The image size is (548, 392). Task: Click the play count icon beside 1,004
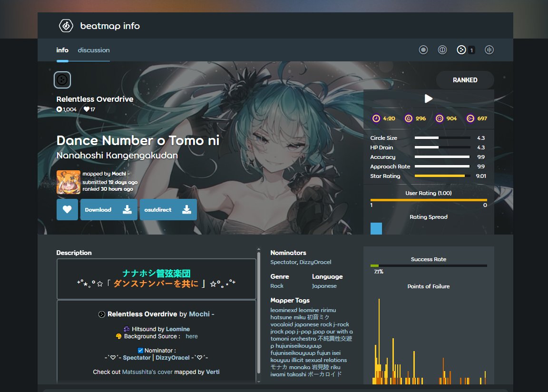click(x=59, y=109)
